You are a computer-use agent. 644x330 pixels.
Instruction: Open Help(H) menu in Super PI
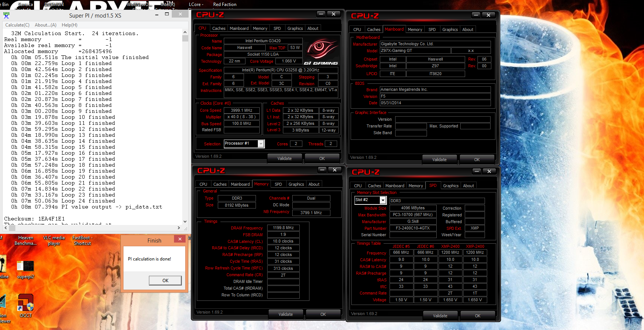coord(70,25)
